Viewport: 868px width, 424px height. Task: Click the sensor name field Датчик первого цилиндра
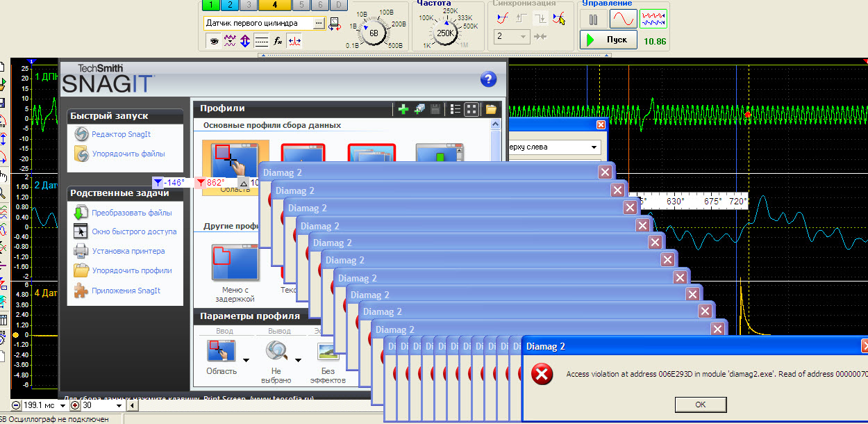pos(258,23)
